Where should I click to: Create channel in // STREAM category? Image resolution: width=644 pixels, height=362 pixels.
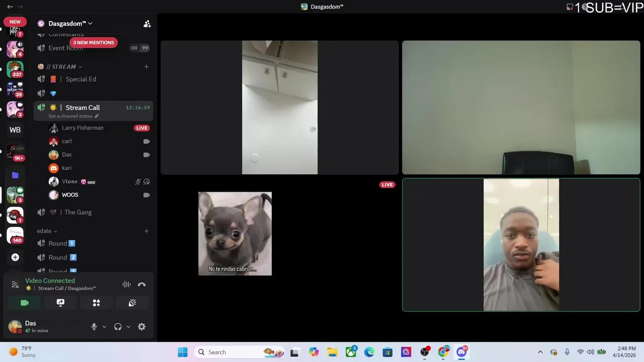[x=146, y=66]
